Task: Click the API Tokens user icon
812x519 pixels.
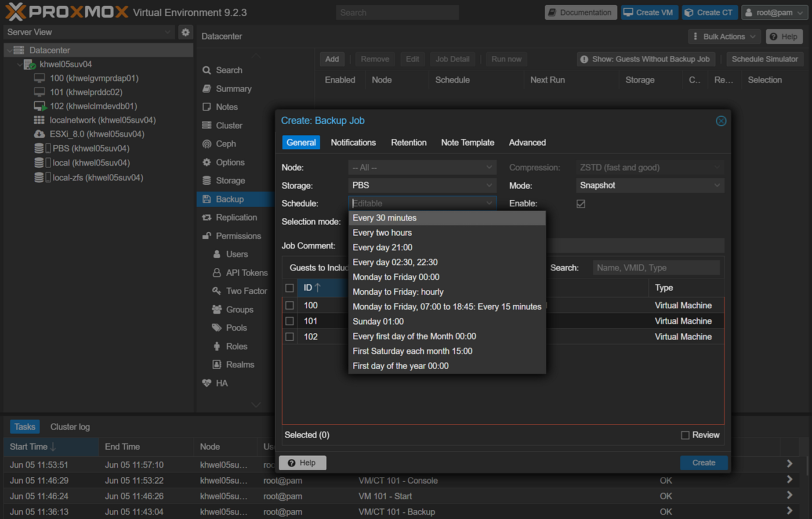Action: coord(217,273)
